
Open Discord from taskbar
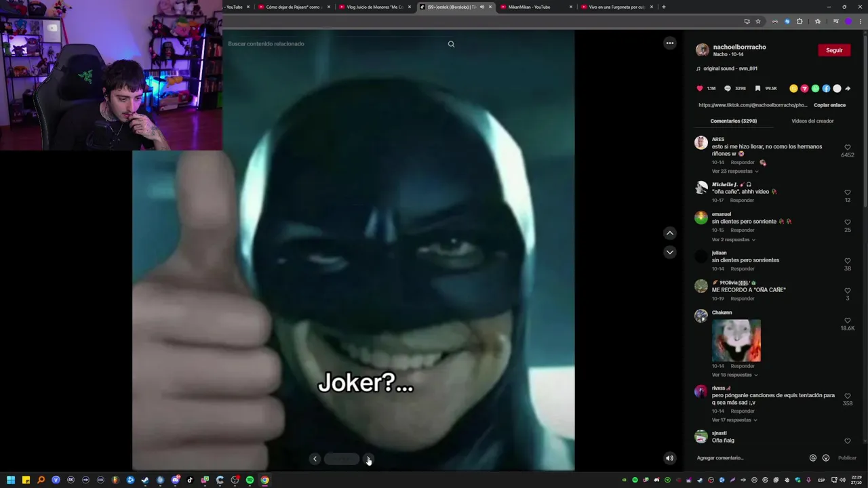175,480
